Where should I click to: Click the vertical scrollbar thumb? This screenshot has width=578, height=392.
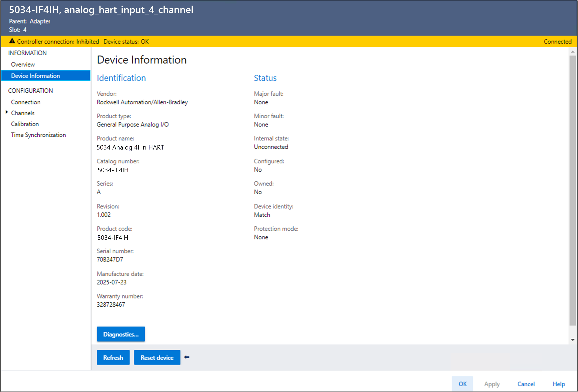tap(572, 190)
